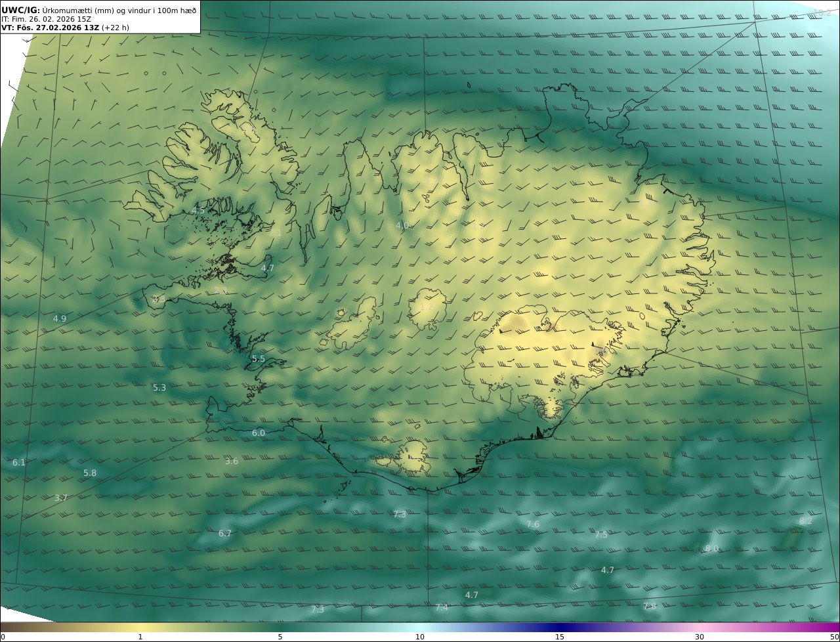Select the 6.0 value on the Reykjanes peninsula
The height and width of the screenshot is (642, 840).
click(259, 433)
